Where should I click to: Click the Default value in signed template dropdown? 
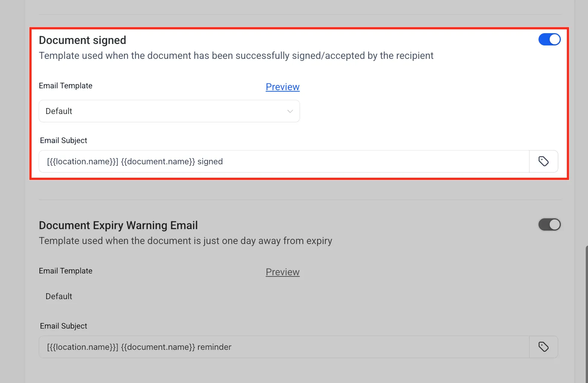tap(59, 111)
